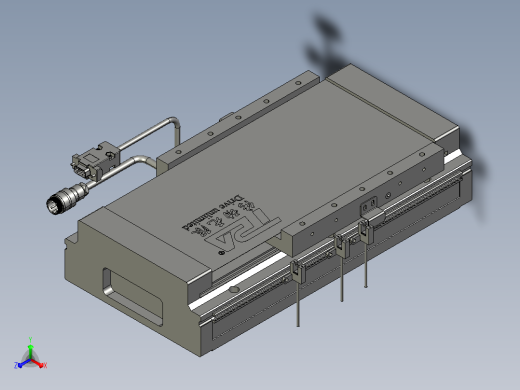Image resolution: width=520 pixels, height=390 pixels.
Task: Select the longest sensor wire hanging down
Action: tap(298, 304)
